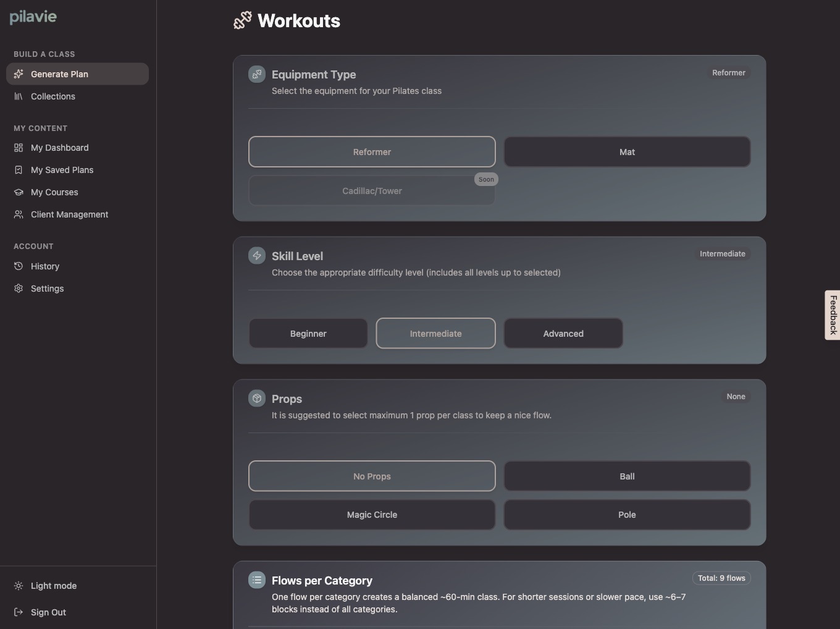Click the Flows per Category title
This screenshot has height=629, width=840.
[322, 581]
